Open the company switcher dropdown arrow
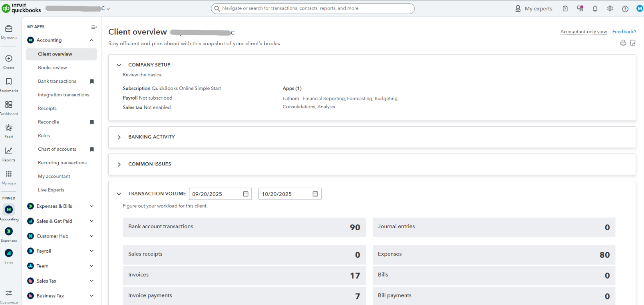The image size is (644, 305). [108, 9]
